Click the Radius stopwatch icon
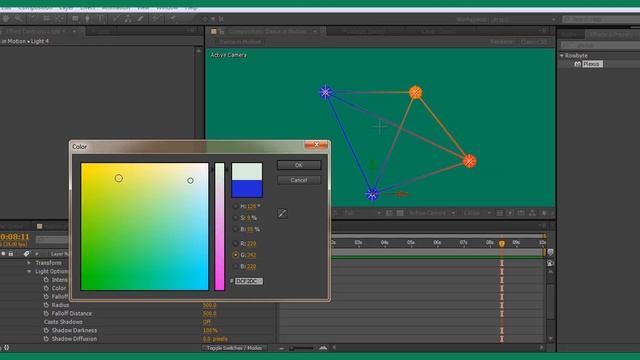The image size is (640, 360). 46,305
